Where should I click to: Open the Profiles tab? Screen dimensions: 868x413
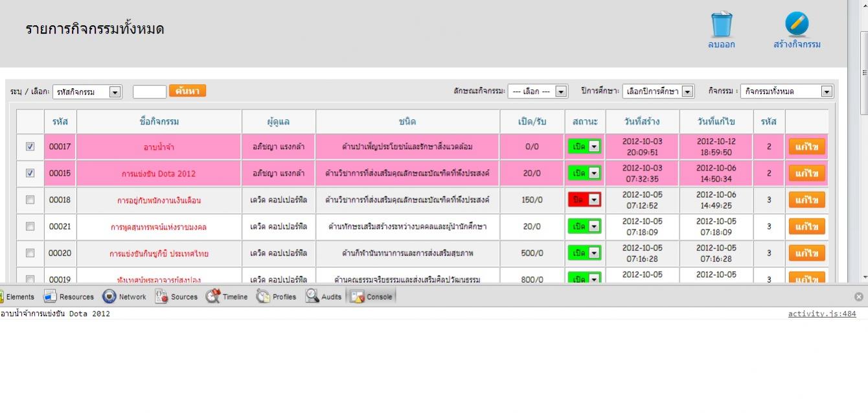point(276,297)
